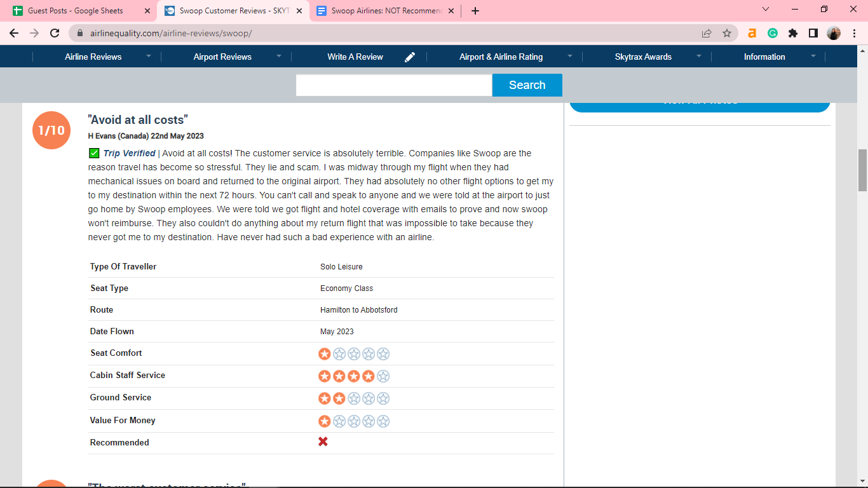Click the Trip Verified green checkmark
Screen dimensions: 868x488
[x=94, y=153]
